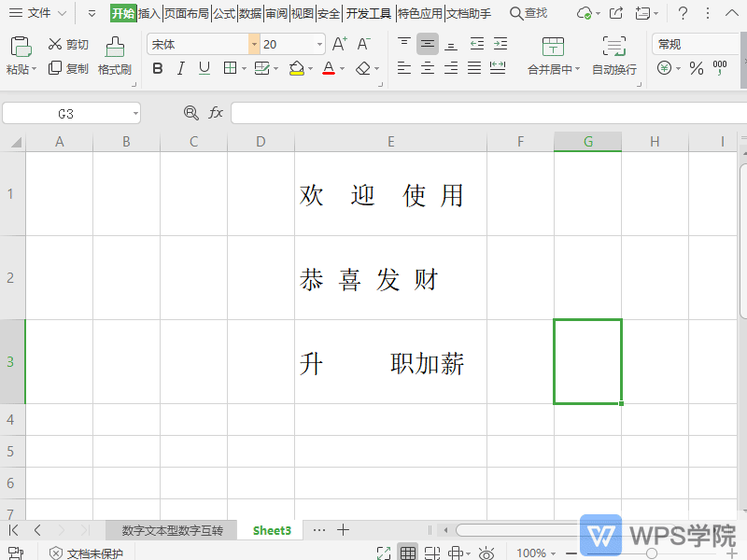Toggle bold formatting
The height and width of the screenshot is (560, 747).
pyautogui.click(x=157, y=68)
